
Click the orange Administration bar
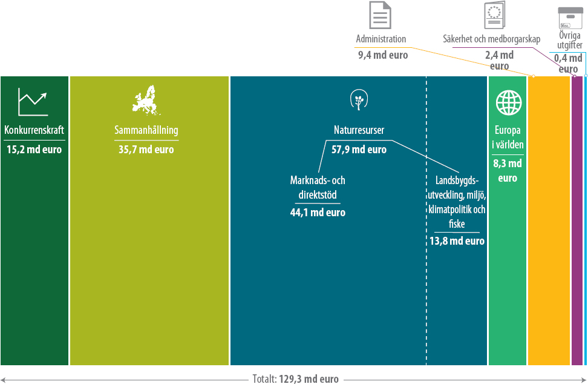(x=549, y=220)
